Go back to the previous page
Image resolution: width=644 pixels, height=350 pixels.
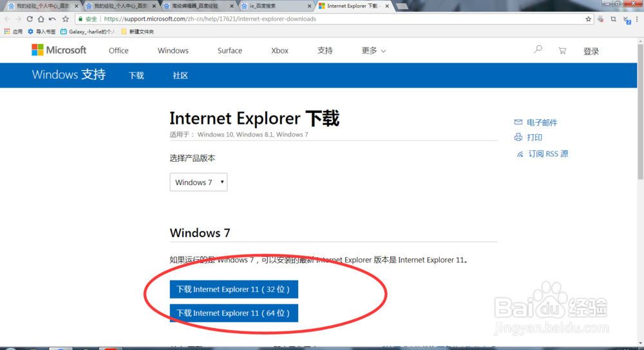pos(7,19)
